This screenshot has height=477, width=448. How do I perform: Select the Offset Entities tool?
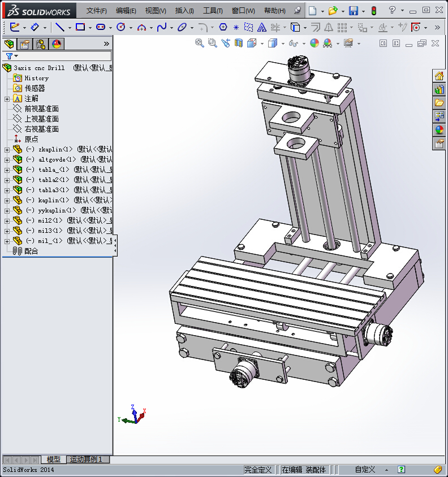[316, 27]
